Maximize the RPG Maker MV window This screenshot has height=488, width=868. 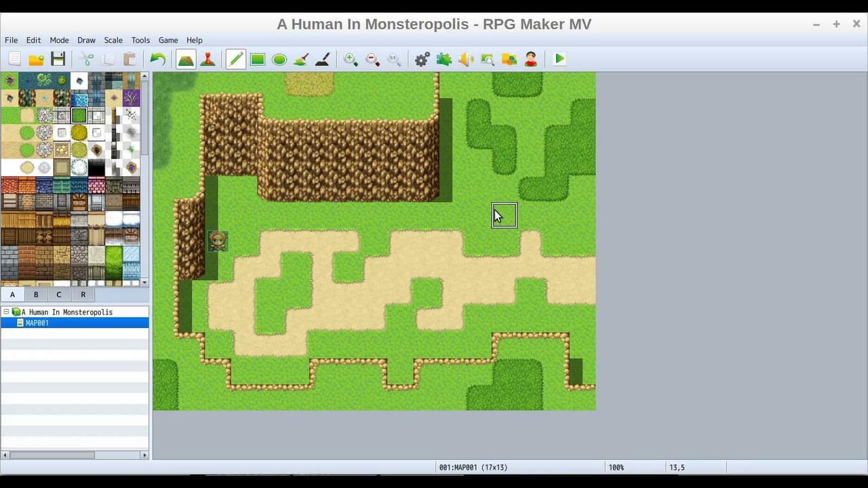click(836, 24)
